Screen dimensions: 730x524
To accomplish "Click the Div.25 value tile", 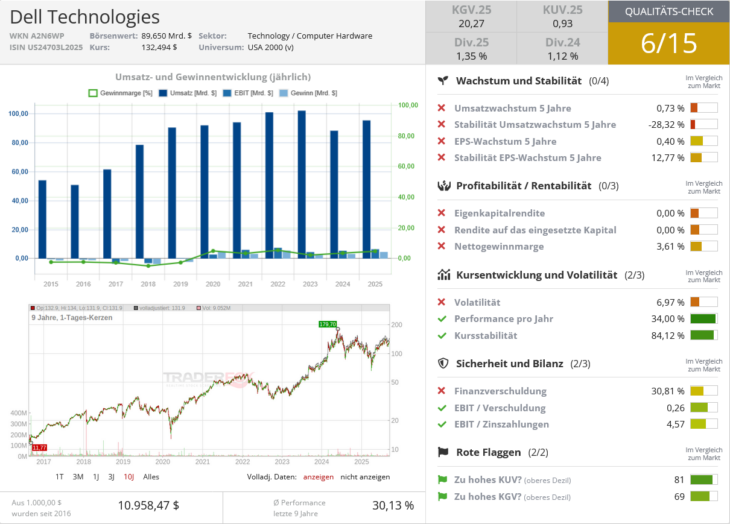I will [471, 49].
